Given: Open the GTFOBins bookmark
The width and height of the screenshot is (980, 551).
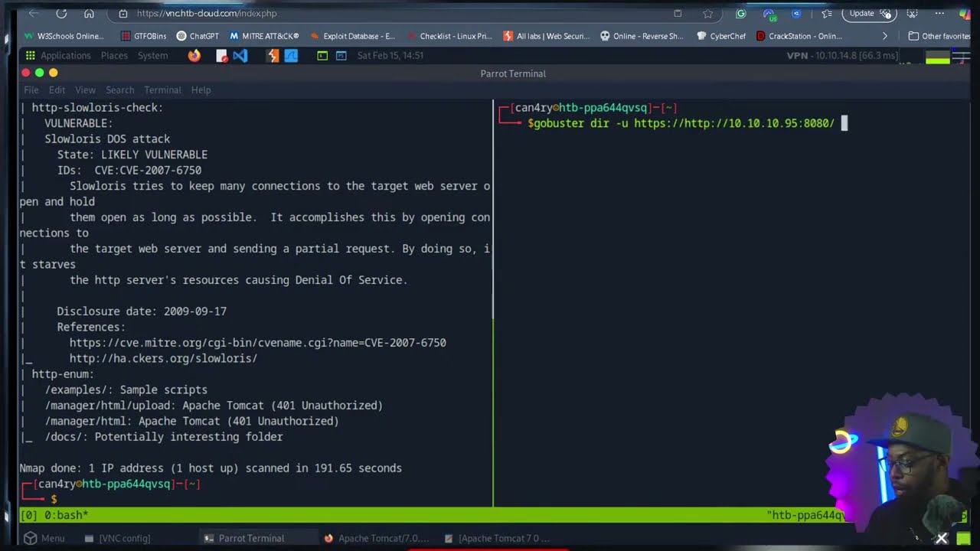Looking at the screenshot, I should coord(144,36).
